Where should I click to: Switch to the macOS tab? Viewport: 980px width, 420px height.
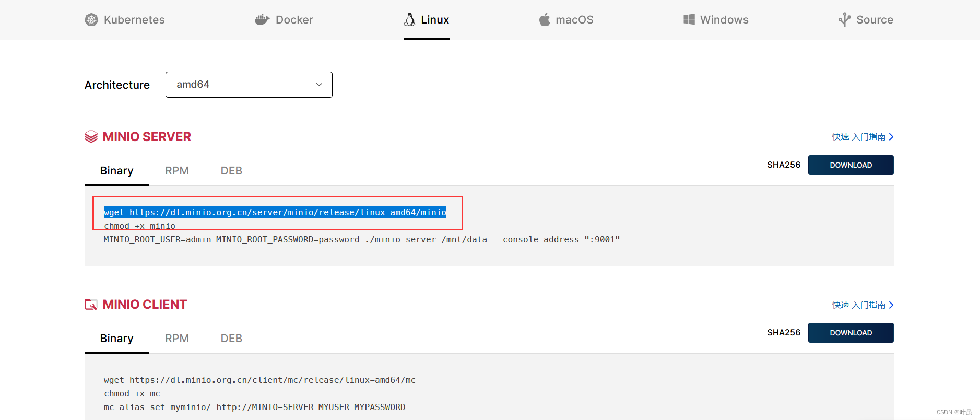(566, 20)
